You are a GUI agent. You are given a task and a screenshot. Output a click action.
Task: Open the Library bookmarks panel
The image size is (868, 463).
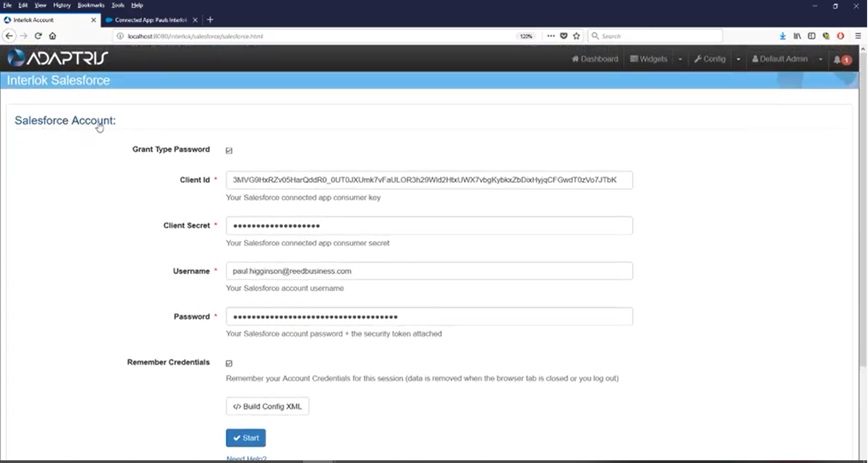[x=797, y=36]
